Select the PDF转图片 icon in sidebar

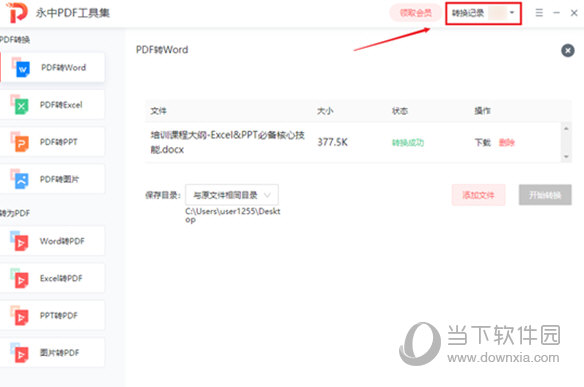click(20, 179)
